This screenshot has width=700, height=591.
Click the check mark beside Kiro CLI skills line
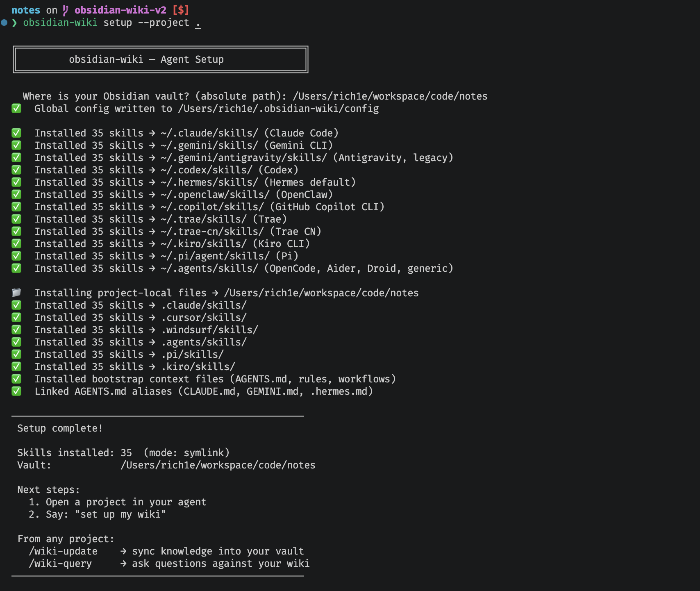(x=16, y=243)
